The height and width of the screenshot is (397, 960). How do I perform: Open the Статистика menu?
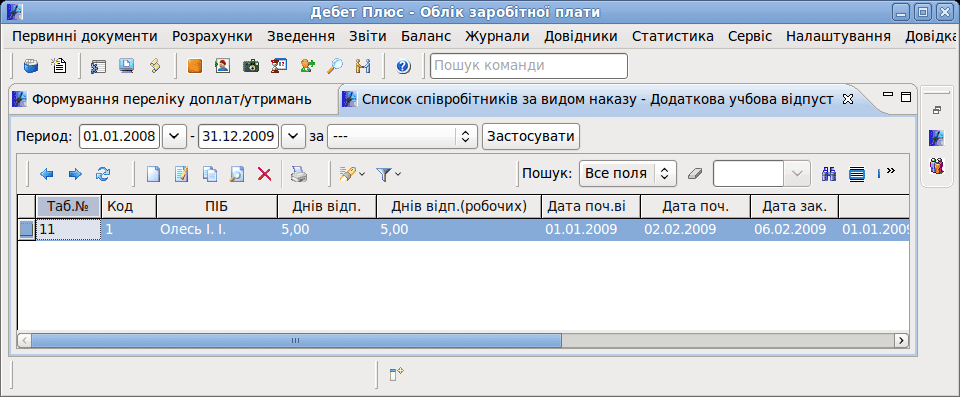[673, 36]
